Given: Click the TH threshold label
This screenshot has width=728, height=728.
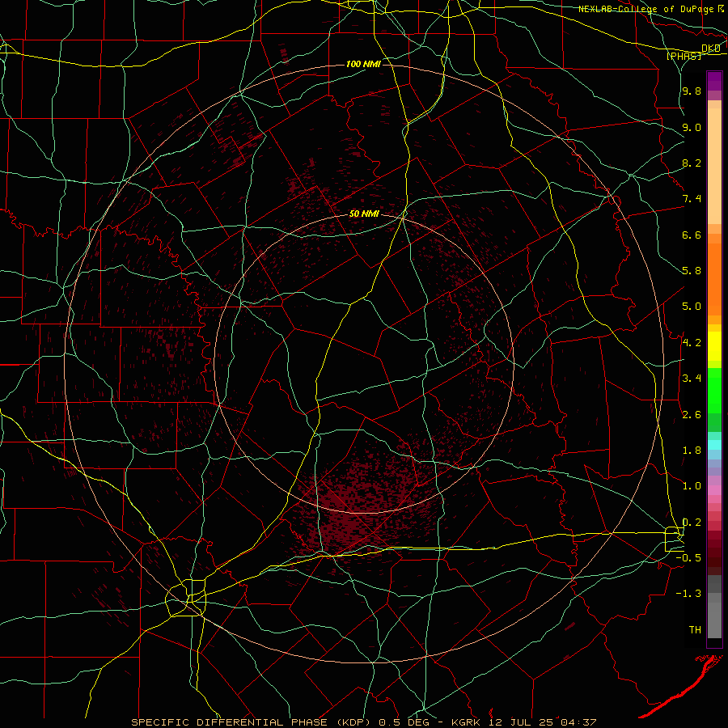Looking at the screenshot, I should (695, 630).
